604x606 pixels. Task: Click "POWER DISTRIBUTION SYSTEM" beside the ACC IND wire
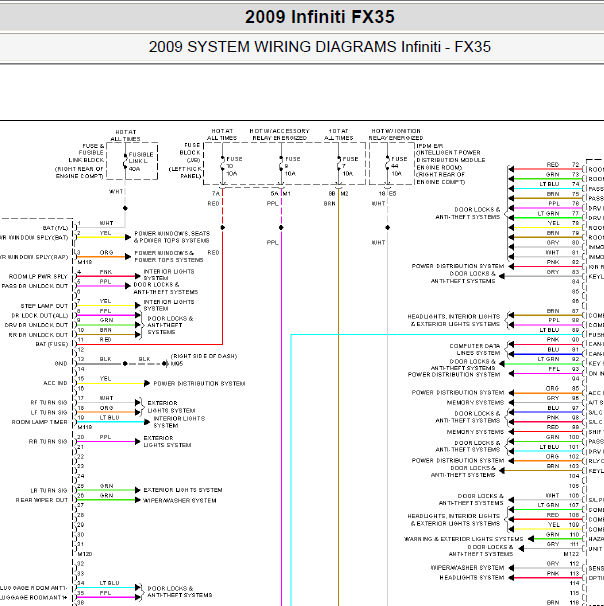199,384
